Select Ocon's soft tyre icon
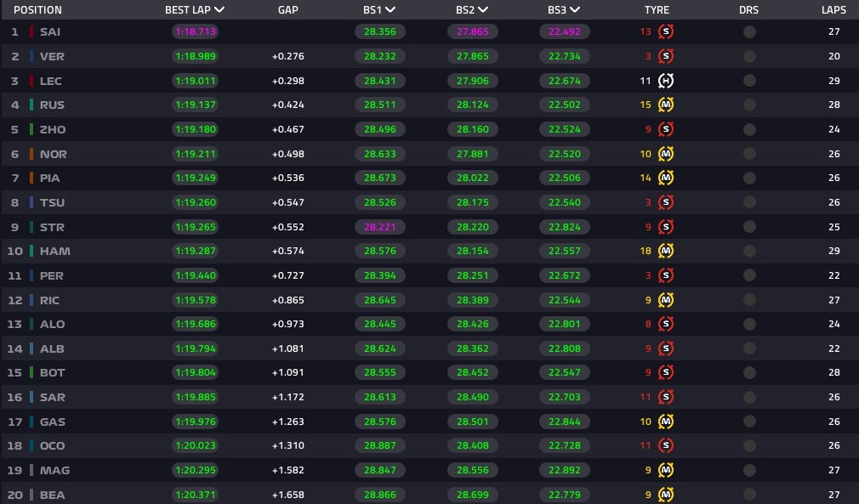The height and width of the screenshot is (504, 859). tap(666, 445)
